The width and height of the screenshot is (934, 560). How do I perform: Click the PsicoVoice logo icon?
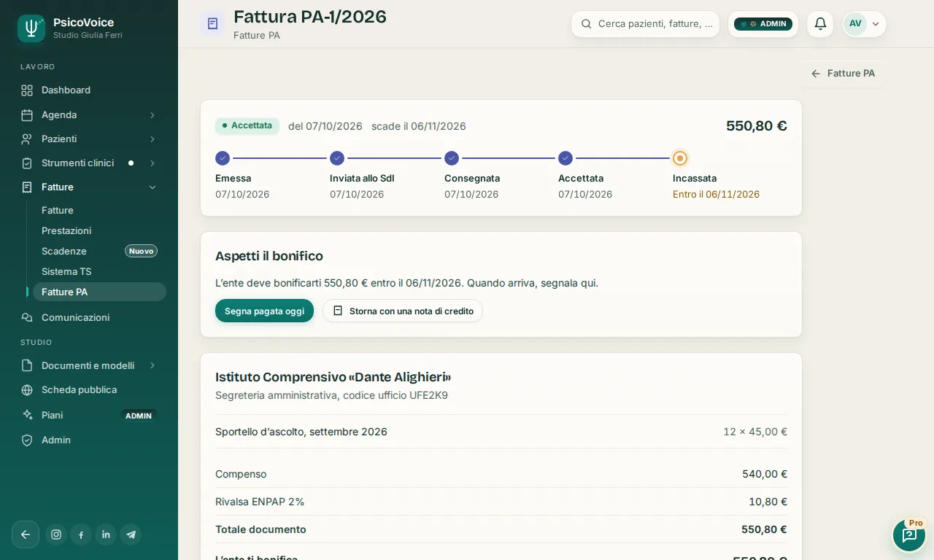coord(31,28)
